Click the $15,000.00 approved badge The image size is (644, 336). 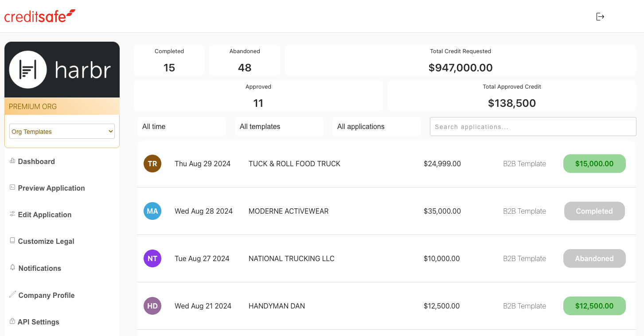[x=594, y=164]
